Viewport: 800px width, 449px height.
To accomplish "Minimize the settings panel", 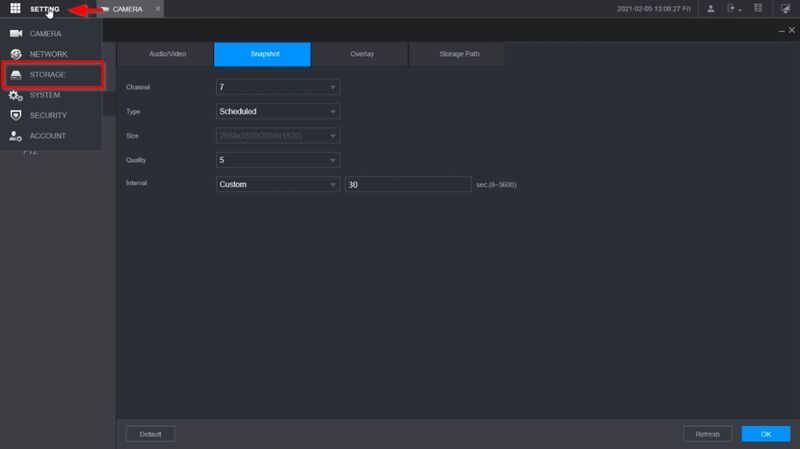I will tap(781, 31).
